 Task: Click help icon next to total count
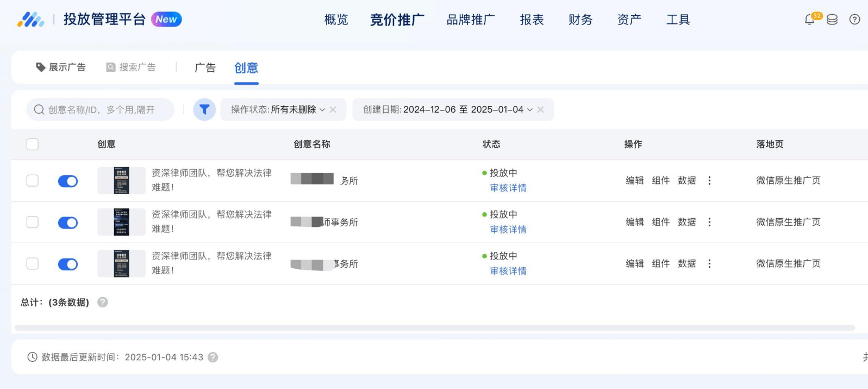click(102, 302)
